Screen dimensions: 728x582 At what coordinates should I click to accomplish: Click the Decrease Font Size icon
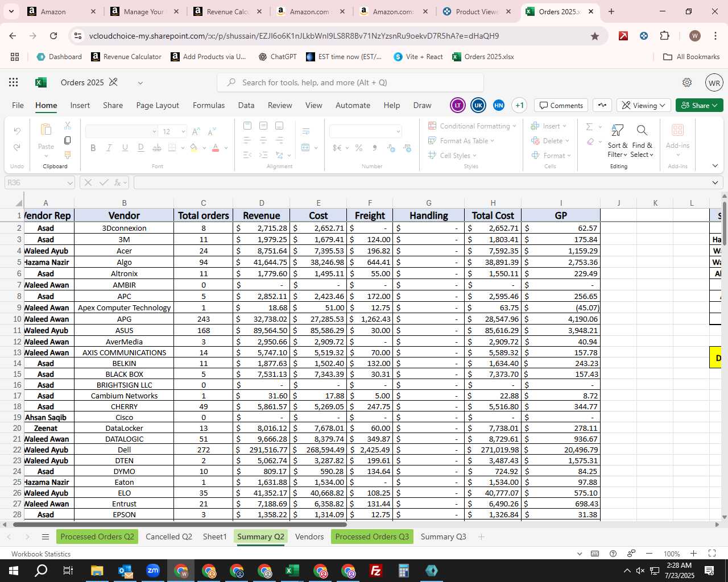[212, 132]
